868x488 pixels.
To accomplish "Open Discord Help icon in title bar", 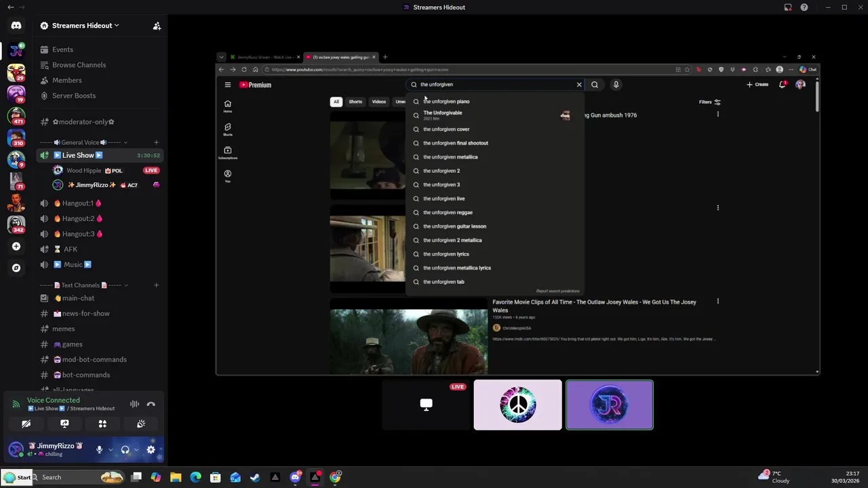I will (804, 7).
